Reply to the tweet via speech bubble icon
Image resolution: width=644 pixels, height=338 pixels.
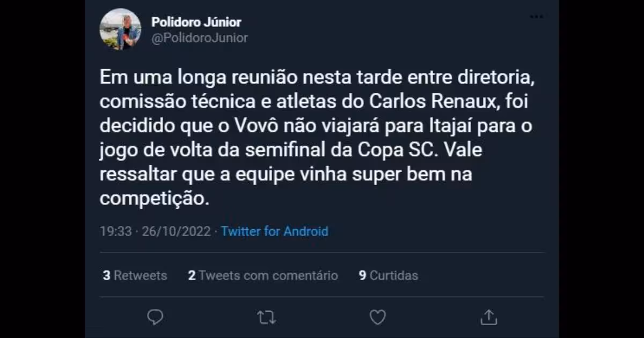coord(155,317)
